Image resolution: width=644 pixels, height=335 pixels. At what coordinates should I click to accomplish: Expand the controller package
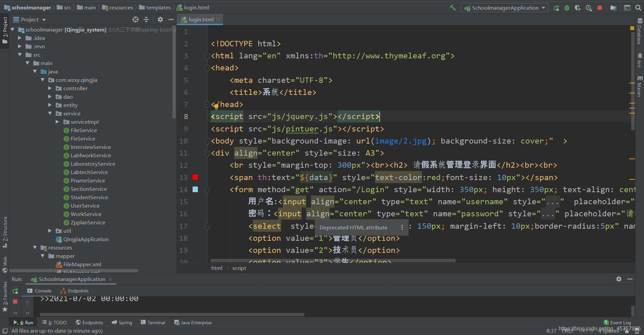point(50,88)
